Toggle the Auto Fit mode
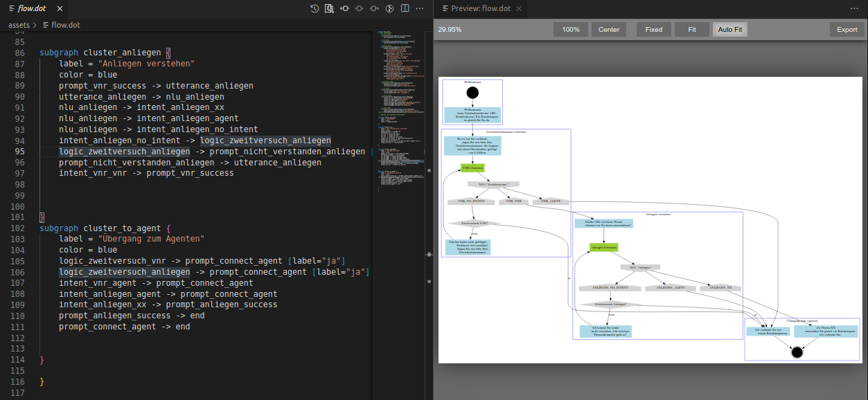 pos(730,30)
